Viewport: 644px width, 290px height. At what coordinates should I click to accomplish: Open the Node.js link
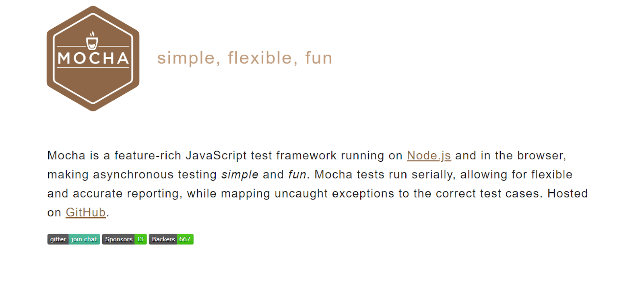tap(429, 156)
